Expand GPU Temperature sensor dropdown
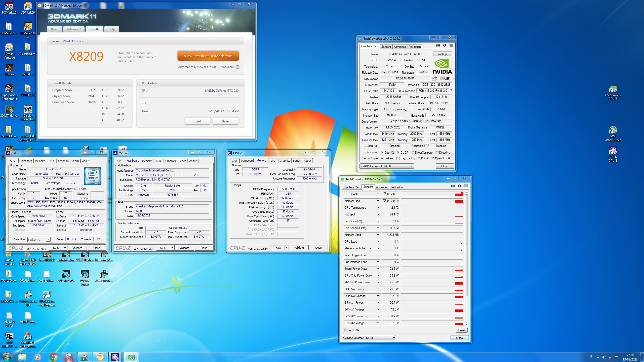This screenshot has width=644, height=362. pyautogui.click(x=378, y=208)
